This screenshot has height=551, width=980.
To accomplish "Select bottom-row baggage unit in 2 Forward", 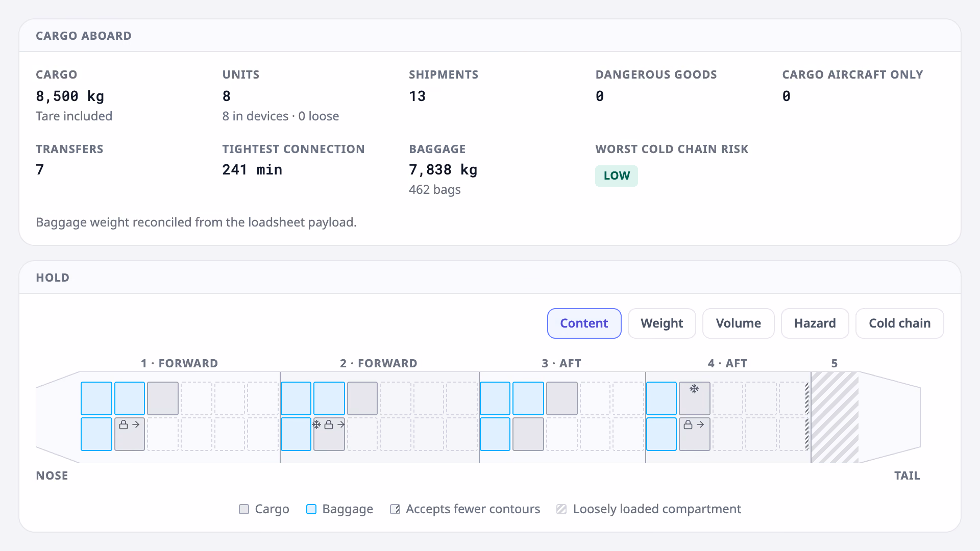I will coord(296,434).
